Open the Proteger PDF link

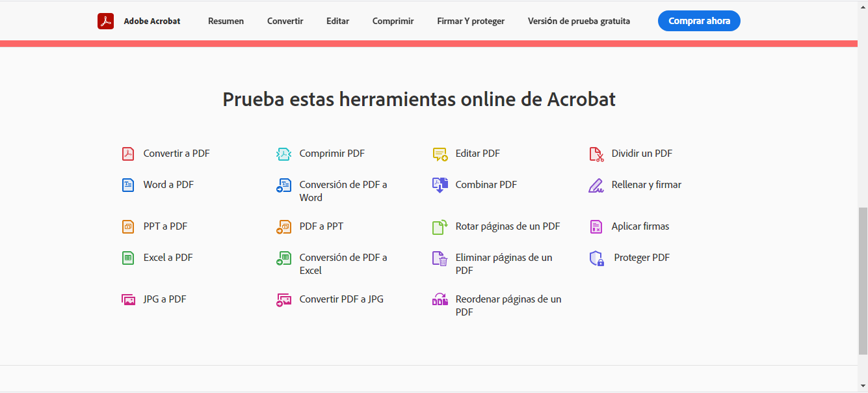point(642,258)
